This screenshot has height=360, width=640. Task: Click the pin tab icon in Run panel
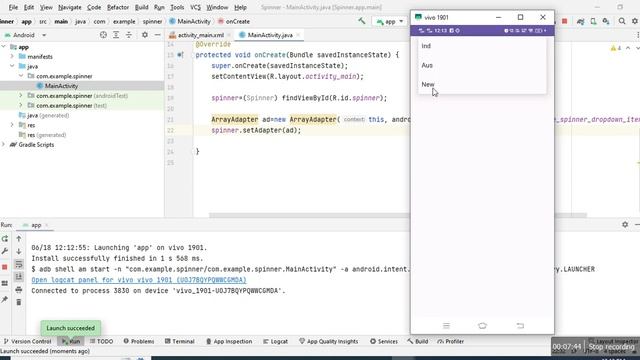click(x=5, y=300)
